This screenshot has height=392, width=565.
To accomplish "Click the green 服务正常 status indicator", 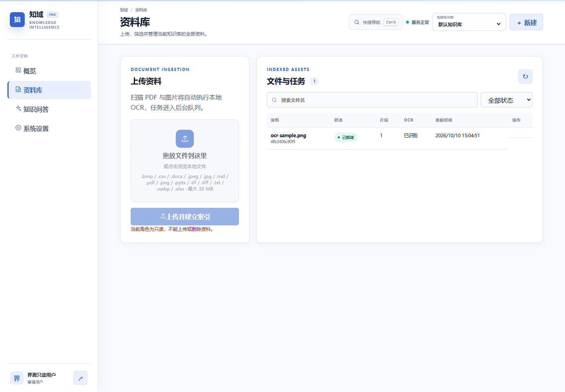I will tap(417, 22).
